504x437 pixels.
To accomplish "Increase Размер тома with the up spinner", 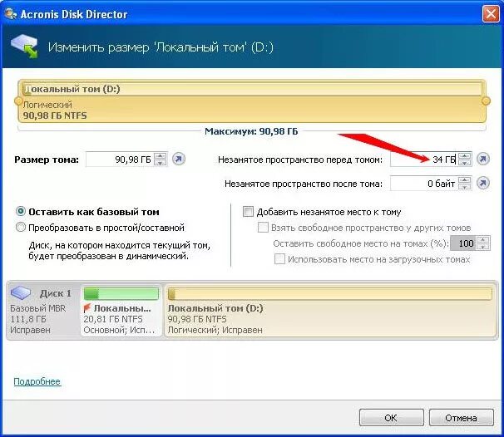I will tap(160, 155).
